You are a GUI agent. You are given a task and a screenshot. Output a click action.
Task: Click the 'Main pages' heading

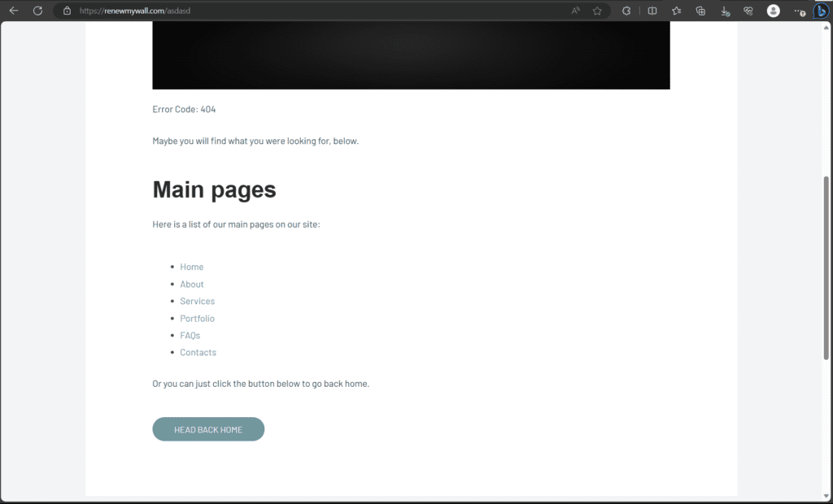click(214, 189)
